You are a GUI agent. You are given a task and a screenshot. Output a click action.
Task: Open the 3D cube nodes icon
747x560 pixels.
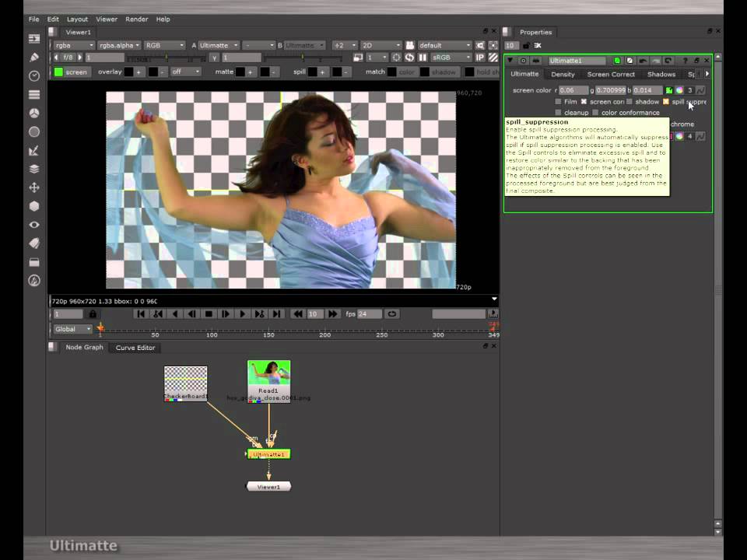pos(33,206)
